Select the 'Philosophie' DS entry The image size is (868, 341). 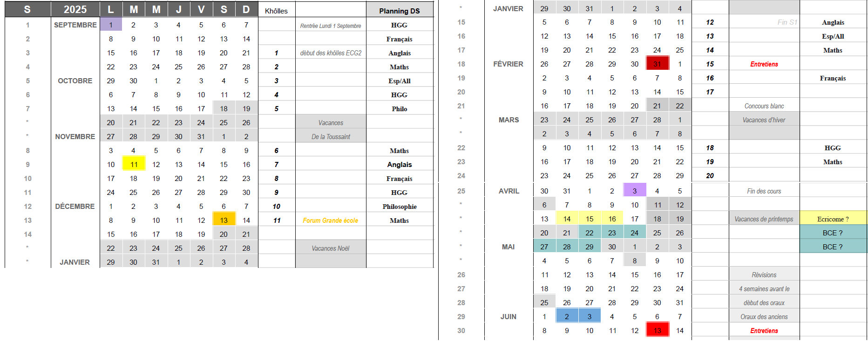pyautogui.click(x=399, y=207)
